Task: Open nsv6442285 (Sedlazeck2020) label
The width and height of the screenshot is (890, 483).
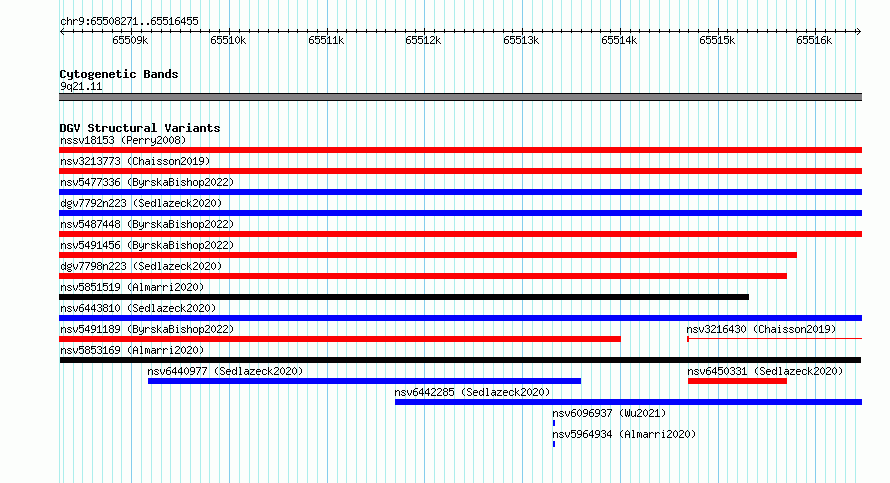Action: click(x=472, y=392)
